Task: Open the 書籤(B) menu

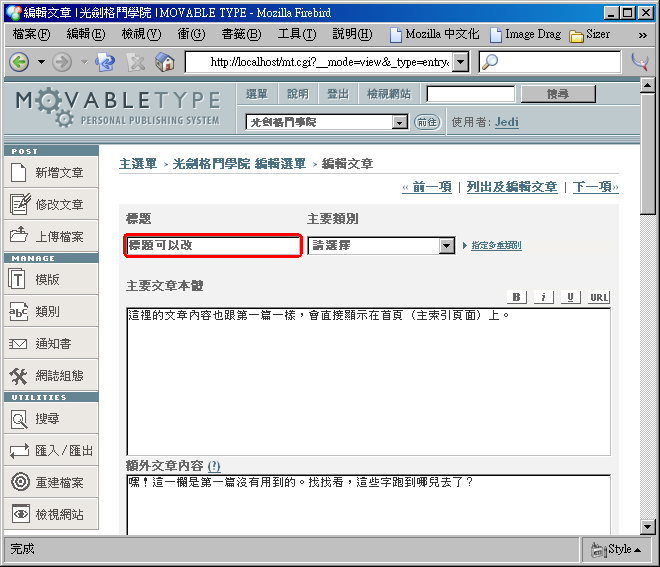Action: 242,34
